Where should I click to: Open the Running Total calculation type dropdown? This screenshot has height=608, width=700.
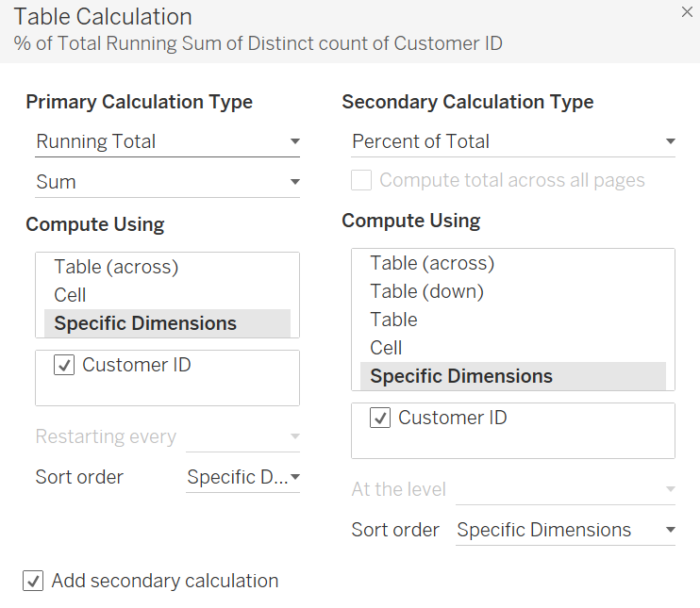(x=167, y=142)
